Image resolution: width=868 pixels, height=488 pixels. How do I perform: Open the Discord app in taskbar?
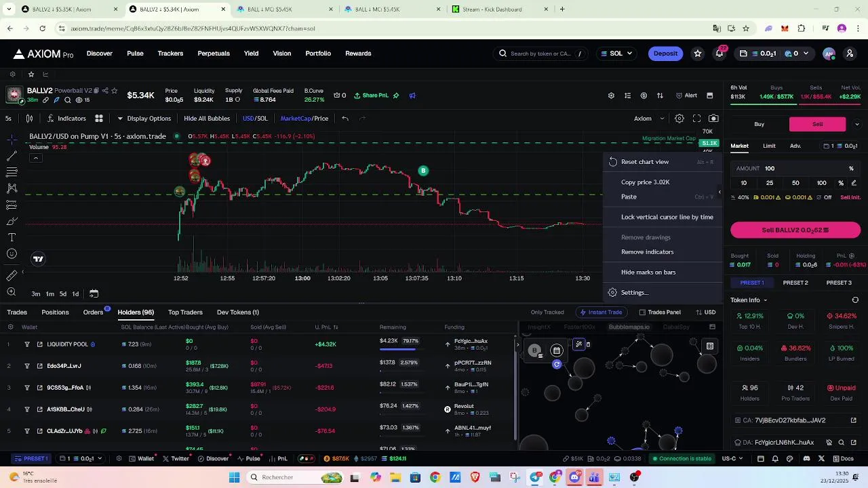[x=574, y=477]
